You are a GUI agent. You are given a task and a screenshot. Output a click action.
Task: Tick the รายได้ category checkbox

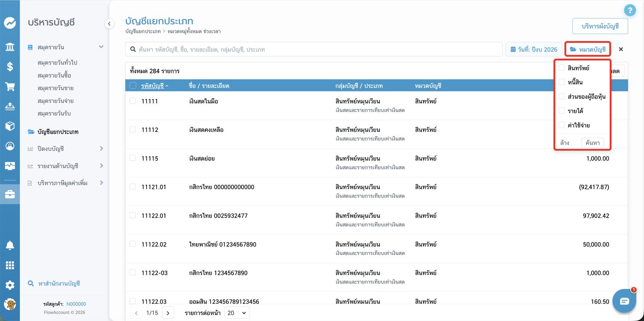(561, 111)
